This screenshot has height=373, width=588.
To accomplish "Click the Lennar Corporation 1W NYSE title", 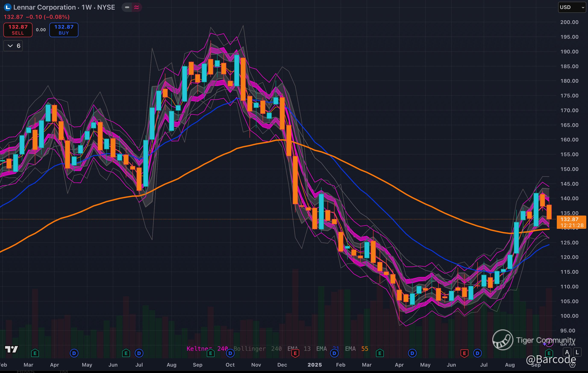I will click(x=64, y=7).
